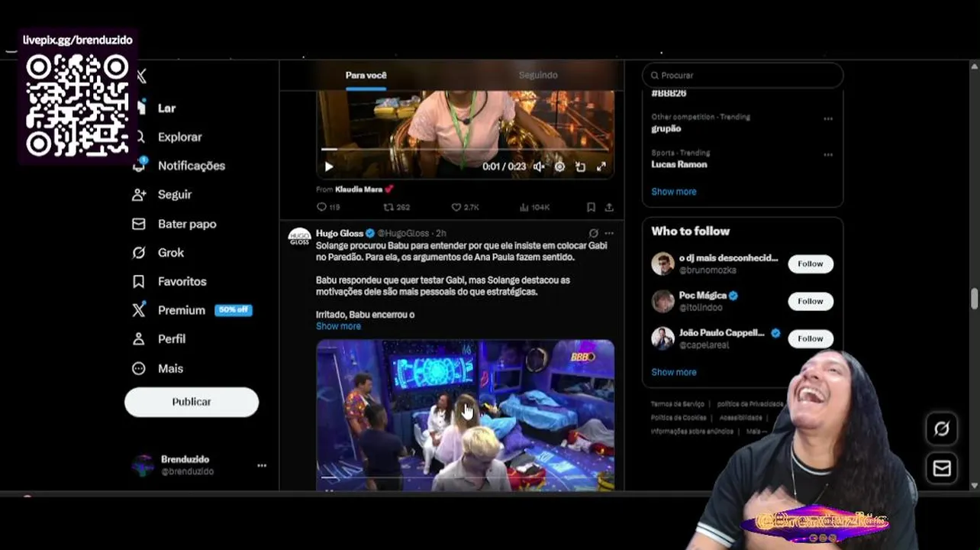
Task: Open the Termos de Serviço link
Action: click(x=678, y=403)
